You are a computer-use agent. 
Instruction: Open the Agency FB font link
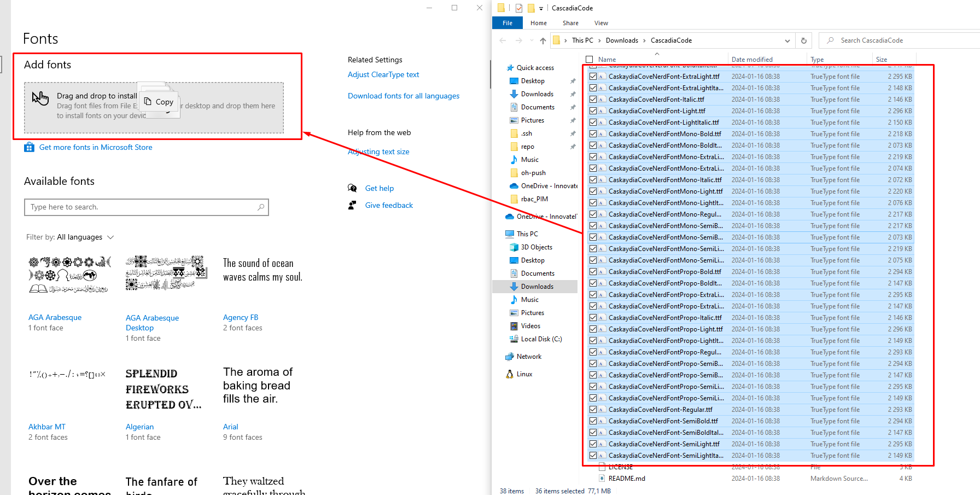[x=241, y=317]
